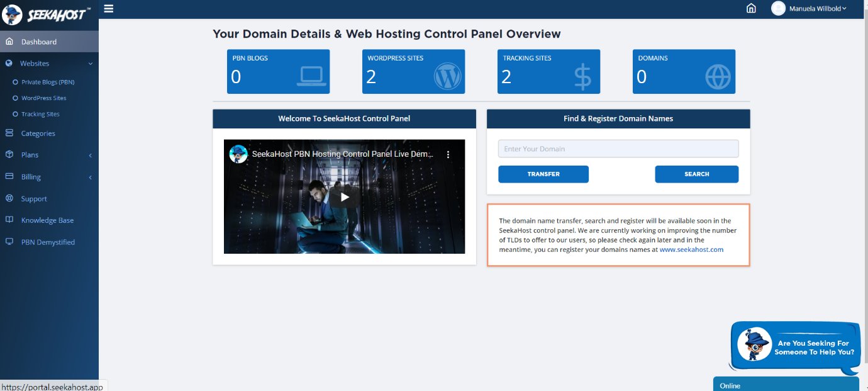
Task: Open the video's three-dot options menu
Action: click(x=448, y=154)
